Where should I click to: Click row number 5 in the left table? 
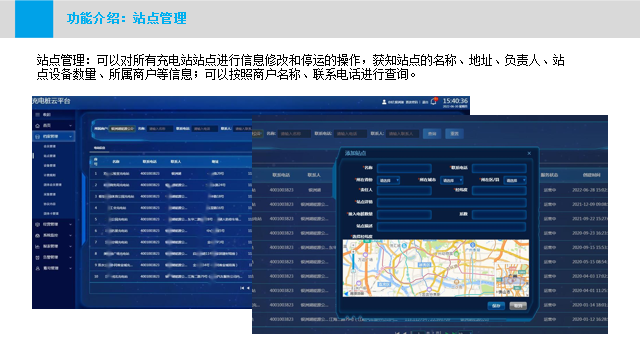pyautogui.click(x=96, y=219)
